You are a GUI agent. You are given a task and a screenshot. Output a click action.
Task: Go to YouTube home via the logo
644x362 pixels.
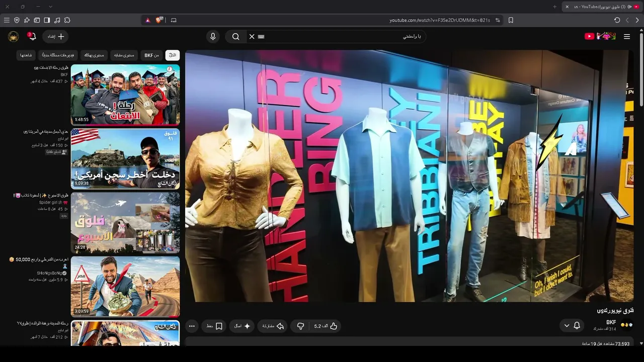pyautogui.click(x=600, y=36)
